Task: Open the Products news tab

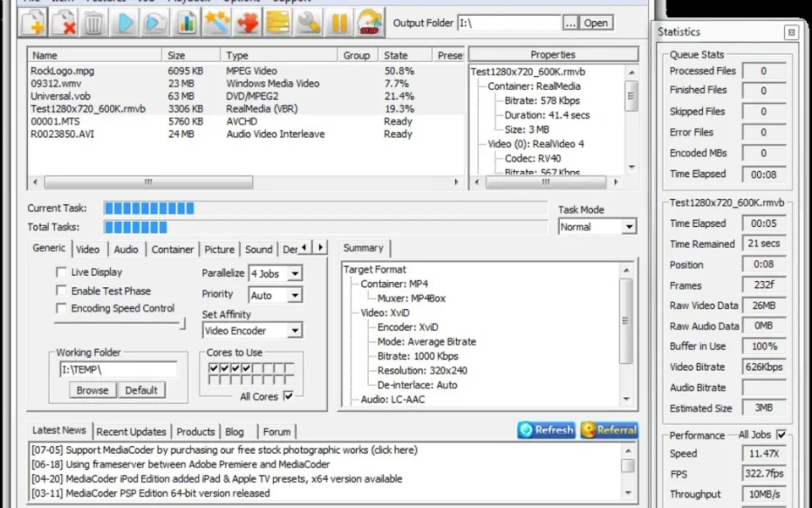Action: coord(195,431)
